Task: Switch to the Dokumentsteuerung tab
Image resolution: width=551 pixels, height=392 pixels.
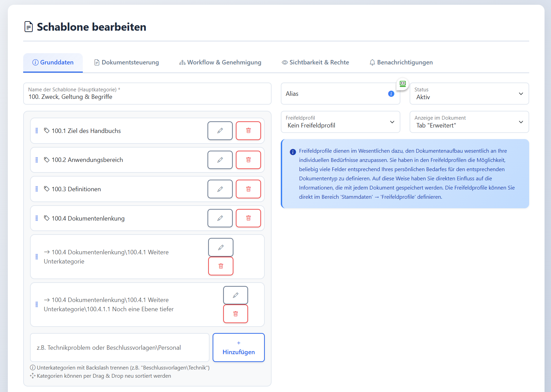Action: [126, 62]
